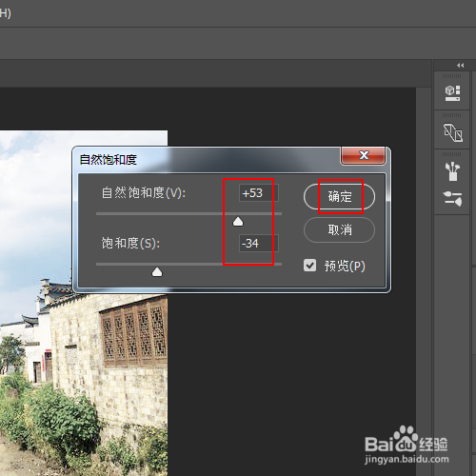Screen dimensions: 476x476
Task: Expand the collapsed panels double-arrow
Action: [x=460, y=66]
